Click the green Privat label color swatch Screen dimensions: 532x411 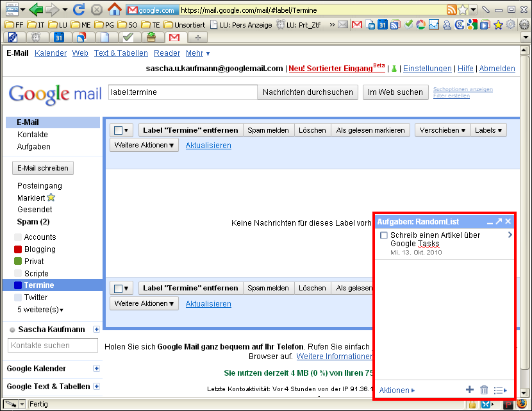pos(18,262)
